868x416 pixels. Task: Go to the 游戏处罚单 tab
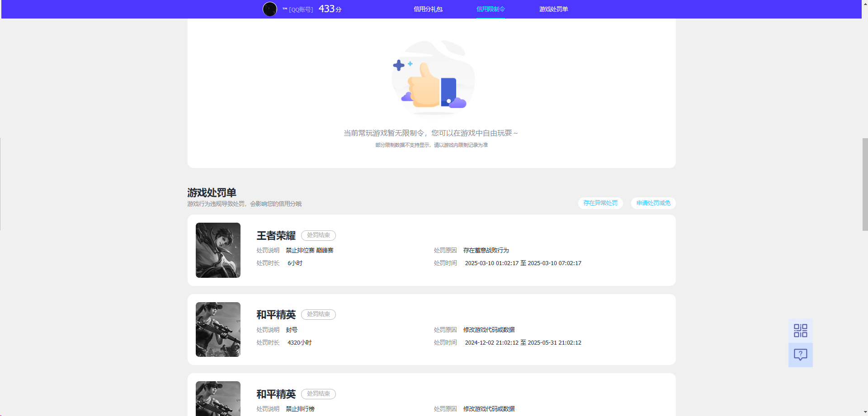pyautogui.click(x=553, y=9)
